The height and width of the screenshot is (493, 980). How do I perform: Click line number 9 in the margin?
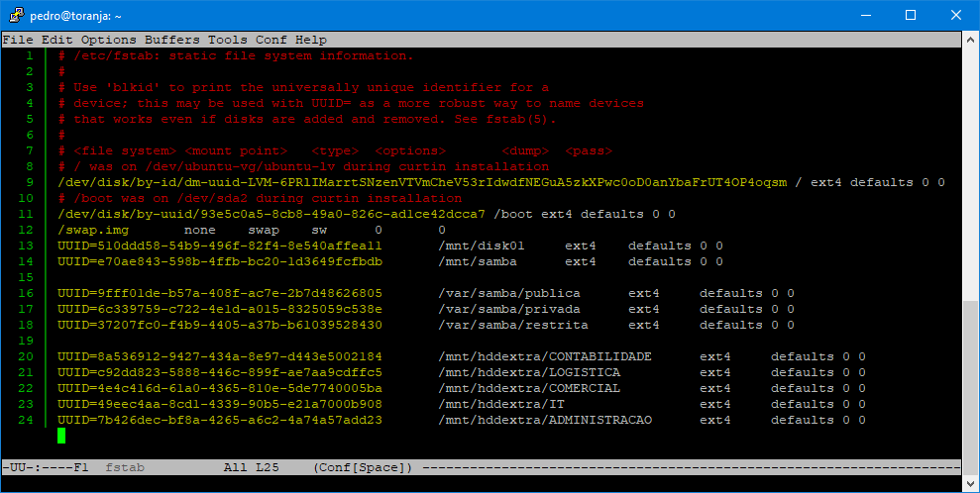coord(30,182)
